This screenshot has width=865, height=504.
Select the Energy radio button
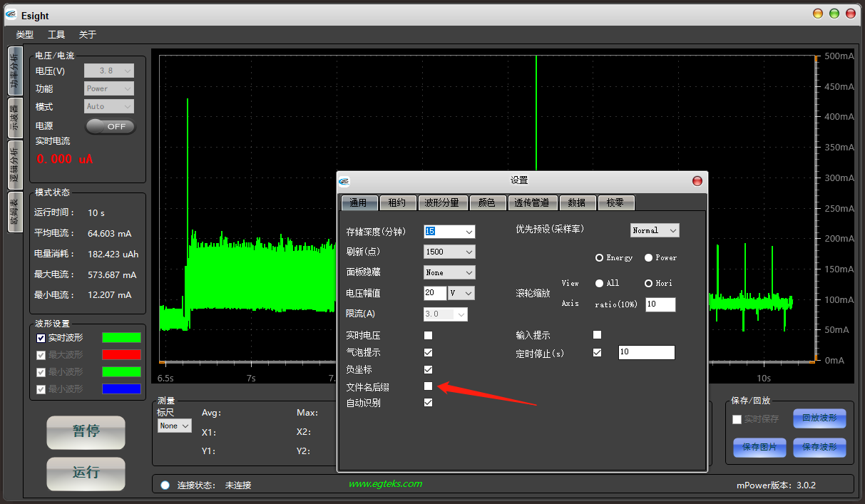click(x=599, y=257)
